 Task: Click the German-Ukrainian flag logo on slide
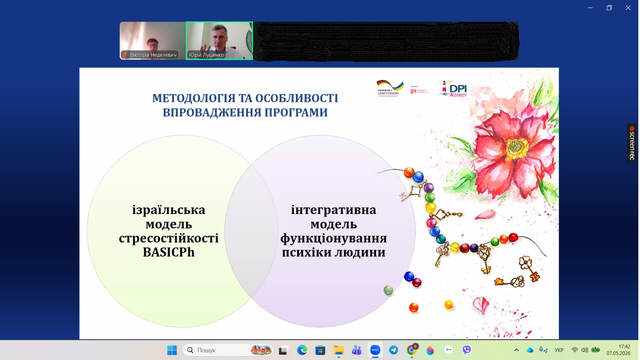pyautogui.click(x=390, y=88)
